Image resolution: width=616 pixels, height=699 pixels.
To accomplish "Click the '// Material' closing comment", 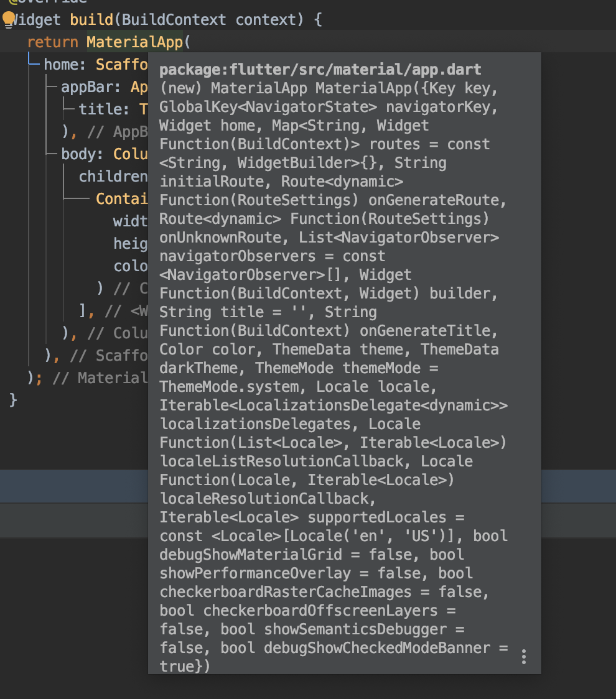I will (100, 378).
